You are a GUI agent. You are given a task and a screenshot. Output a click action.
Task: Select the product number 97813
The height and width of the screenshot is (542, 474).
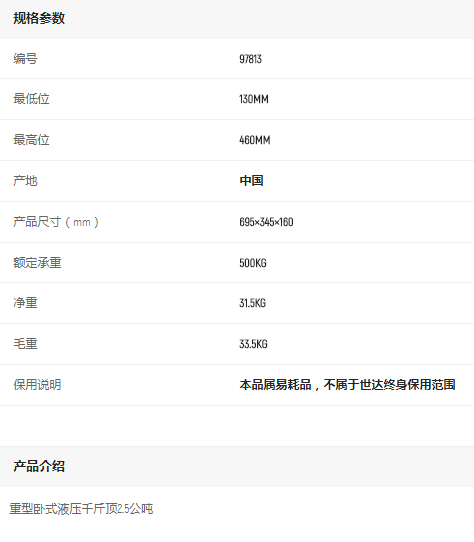250,59
